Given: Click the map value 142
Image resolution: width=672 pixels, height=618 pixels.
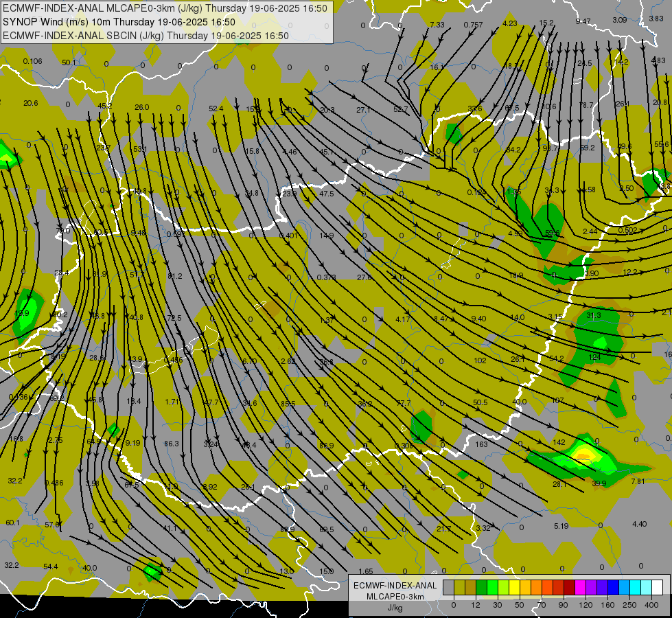Looking at the screenshot, I should [x=559, y=442].
